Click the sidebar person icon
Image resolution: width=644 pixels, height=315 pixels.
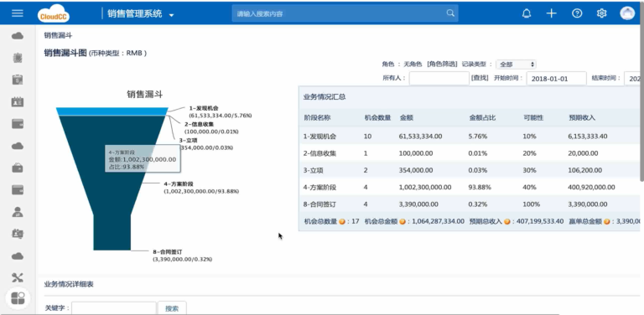[18, 212]
